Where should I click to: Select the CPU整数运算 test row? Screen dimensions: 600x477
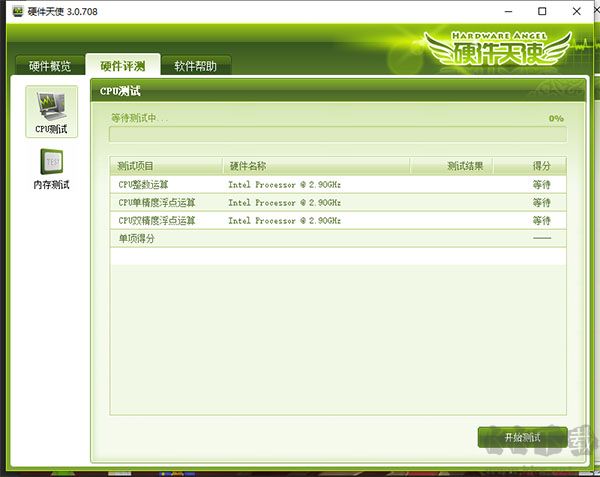(338, 184)
